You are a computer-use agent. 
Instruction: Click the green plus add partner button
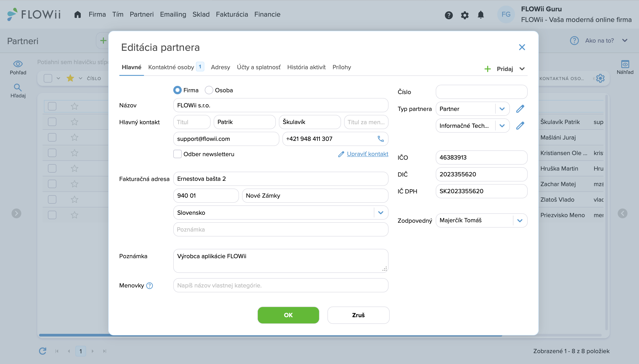coord(103,41)
